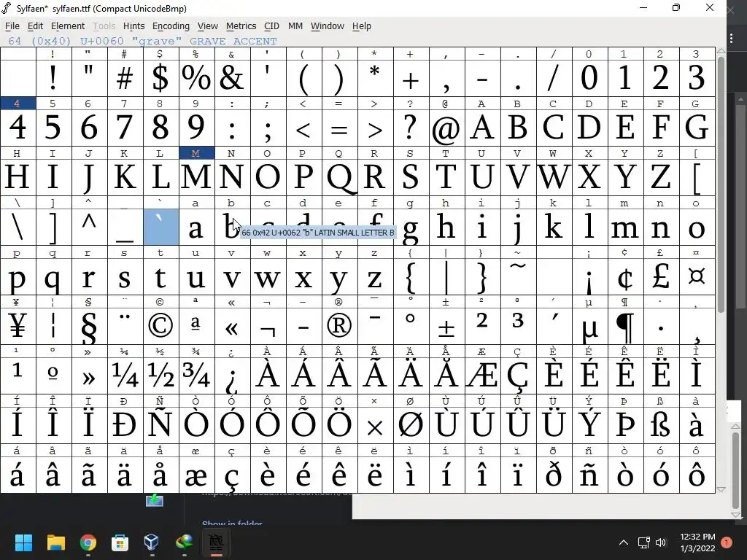Select the plus-minus glyph cell
This screenshot has height=560, width=747.
[x=447, y=326]
